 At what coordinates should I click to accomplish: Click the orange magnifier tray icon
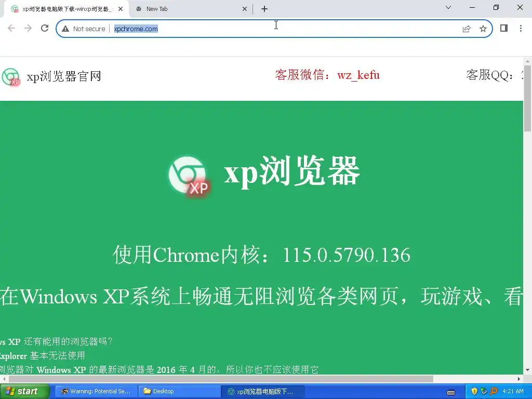point(494,392)
